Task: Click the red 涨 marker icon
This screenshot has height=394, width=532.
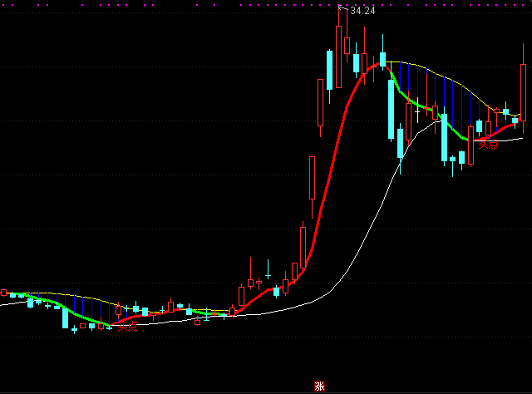Action: point(319,387)
